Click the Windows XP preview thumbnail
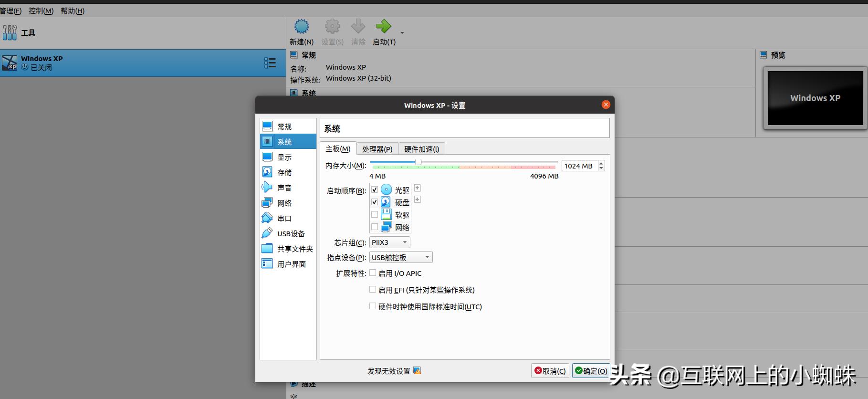This screenshot has width=868, height=399. point(815,98)
